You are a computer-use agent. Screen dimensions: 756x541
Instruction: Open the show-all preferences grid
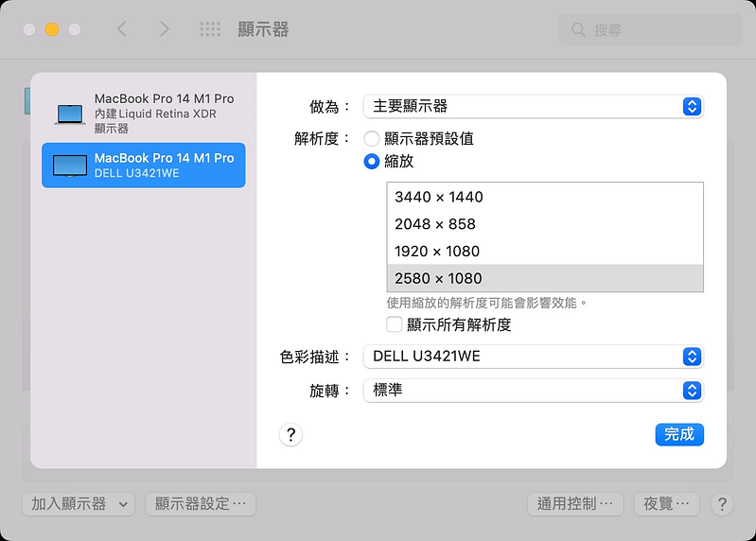210,29
